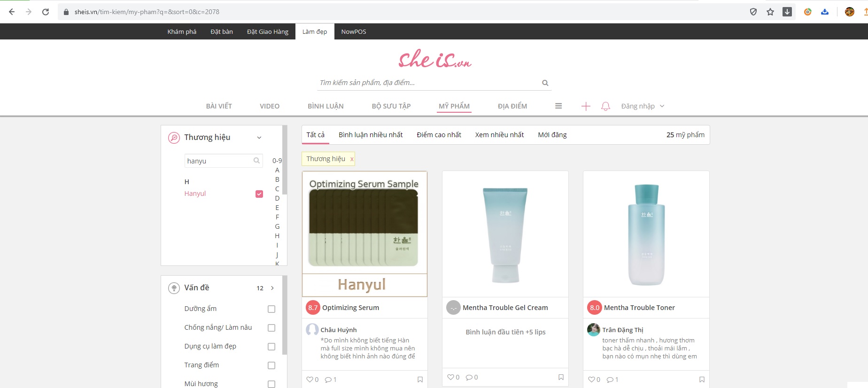Open the Đặt bàn top menu item

point(222,31)
